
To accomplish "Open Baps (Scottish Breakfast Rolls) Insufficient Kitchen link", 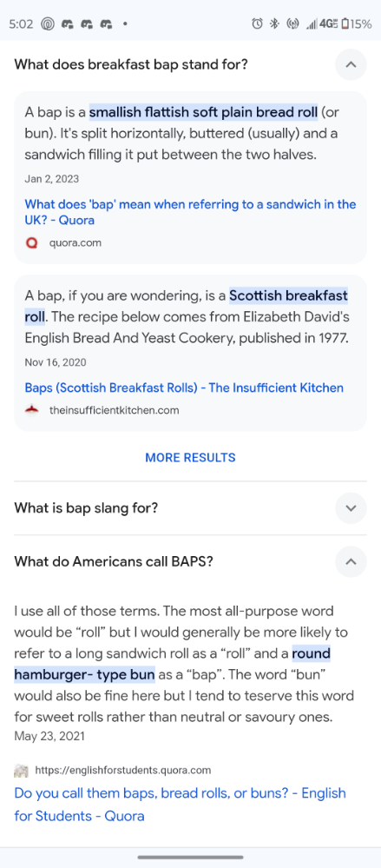I will (184, 388).
